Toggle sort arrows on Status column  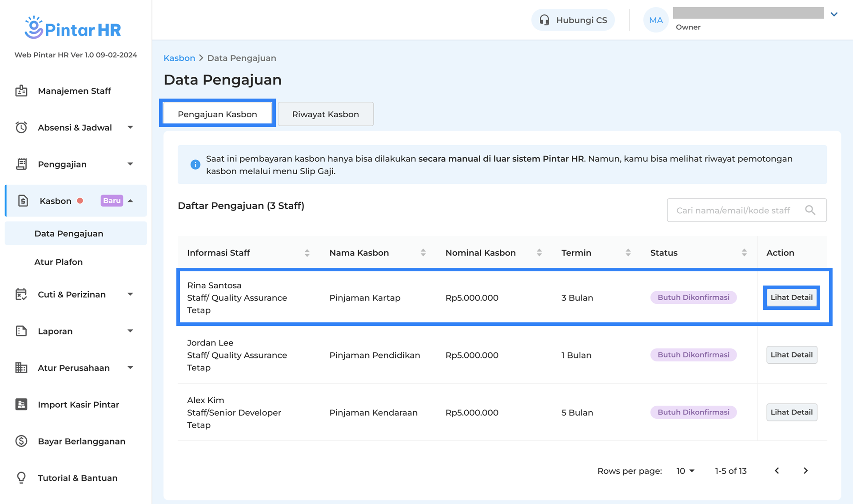744,253
